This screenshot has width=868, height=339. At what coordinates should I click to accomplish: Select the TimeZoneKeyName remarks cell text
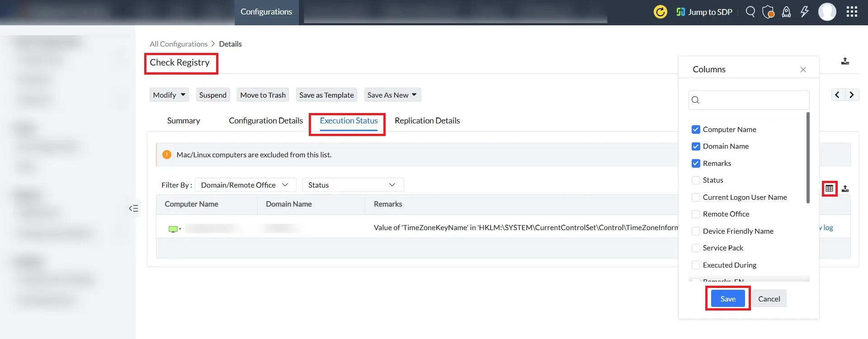[526, 228]
